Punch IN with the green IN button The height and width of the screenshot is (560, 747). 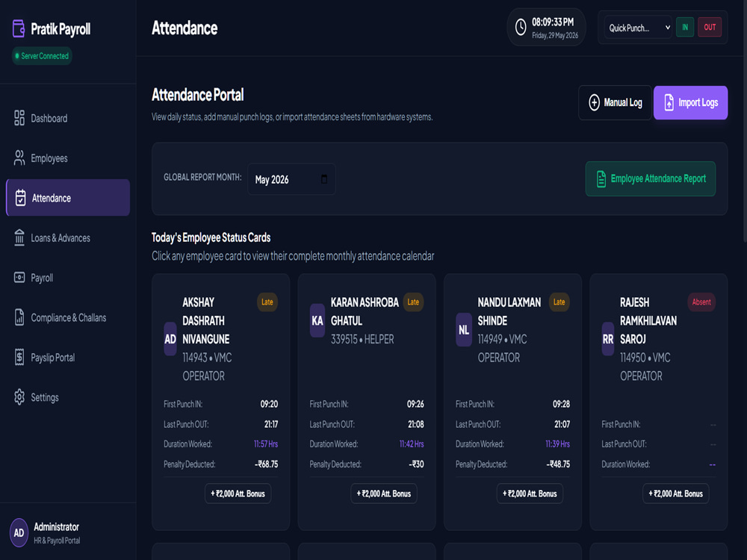click(x=684, y=27)
